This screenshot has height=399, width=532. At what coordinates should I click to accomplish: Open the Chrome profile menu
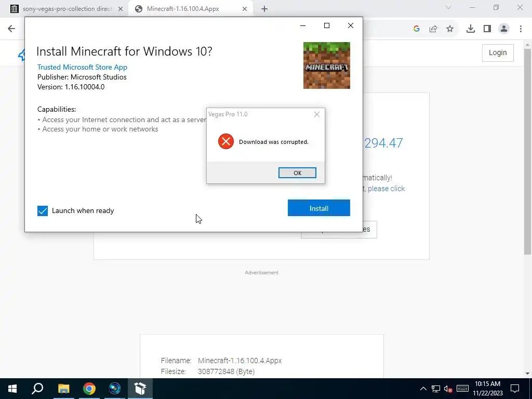point(504,29)
